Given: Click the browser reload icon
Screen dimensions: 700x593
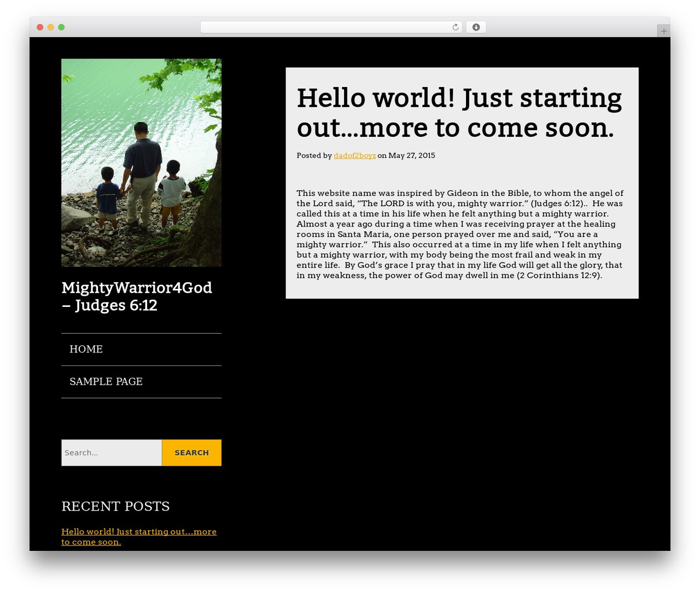Looking at the screenshot, I should [455, 27].
